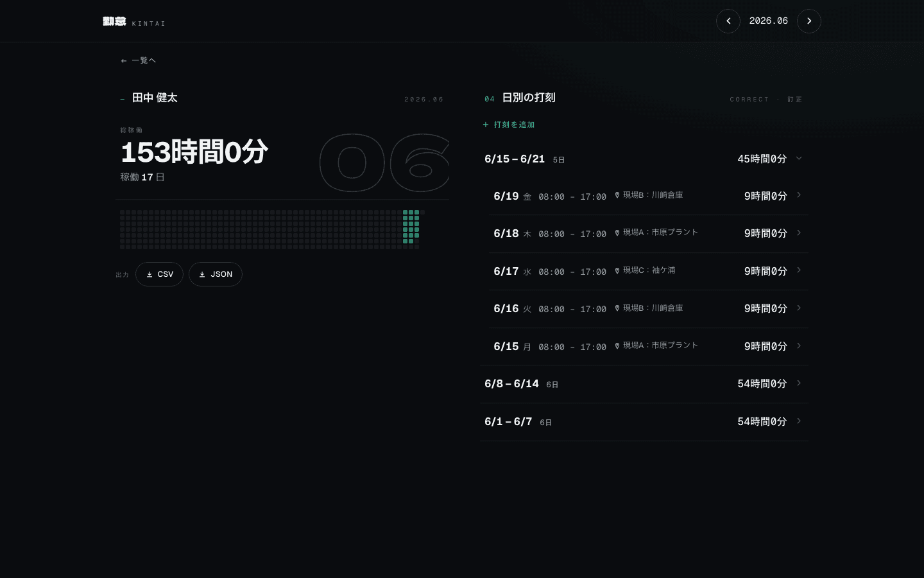
Task: Click the green cells in activity heatmap
Action: (411, 226)
